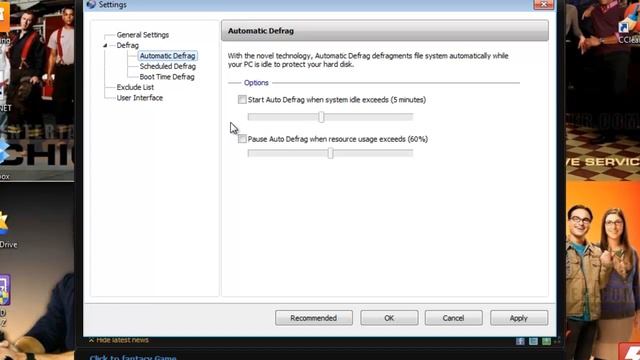Close the Settings window

[x=543, y=4]
